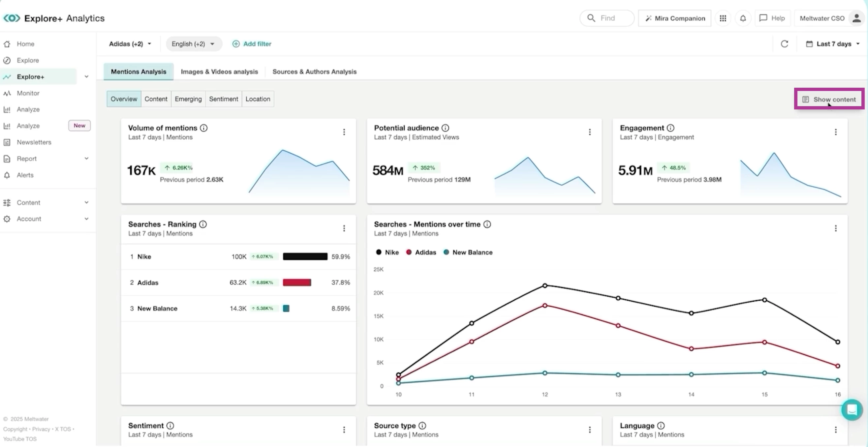The height and width of the screenshot is (447, 868).
Task: Open the Adidas (+2) search dropdown
Action: (x=130, y=44)
